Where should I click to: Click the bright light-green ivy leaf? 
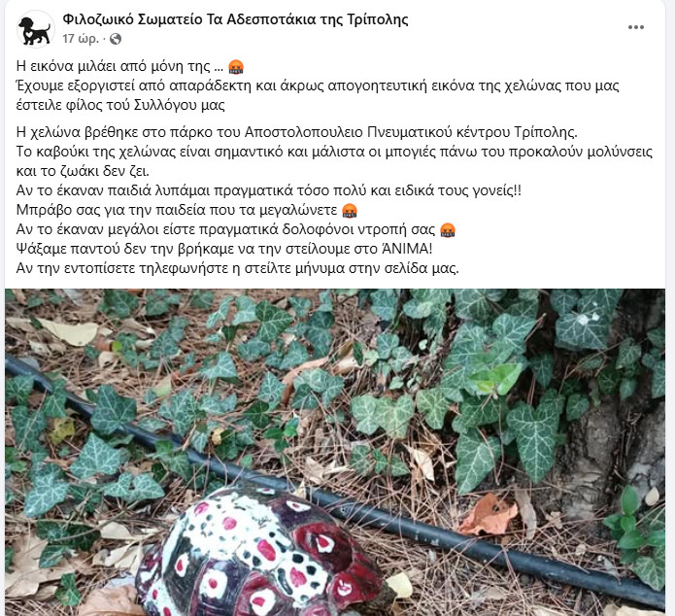point(497,378)
